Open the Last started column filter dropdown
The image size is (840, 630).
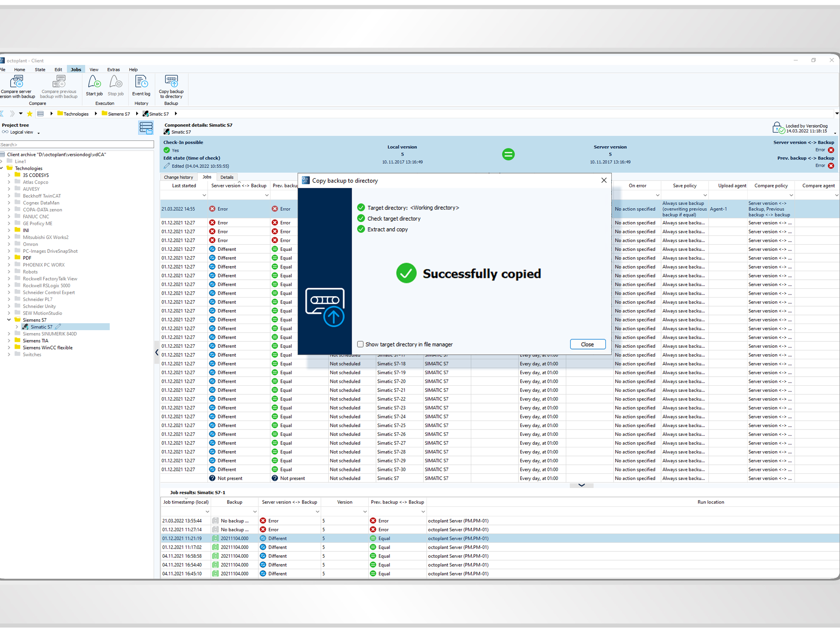coord(204,195)
